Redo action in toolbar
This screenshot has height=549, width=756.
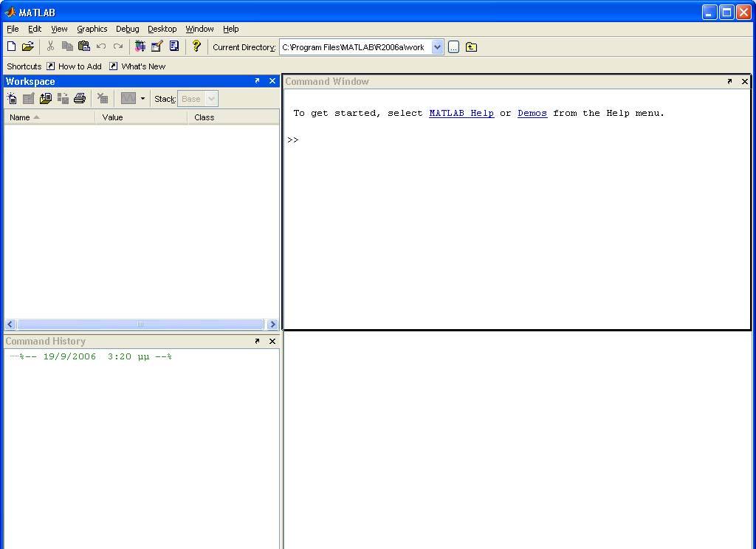tap(117, 46)
